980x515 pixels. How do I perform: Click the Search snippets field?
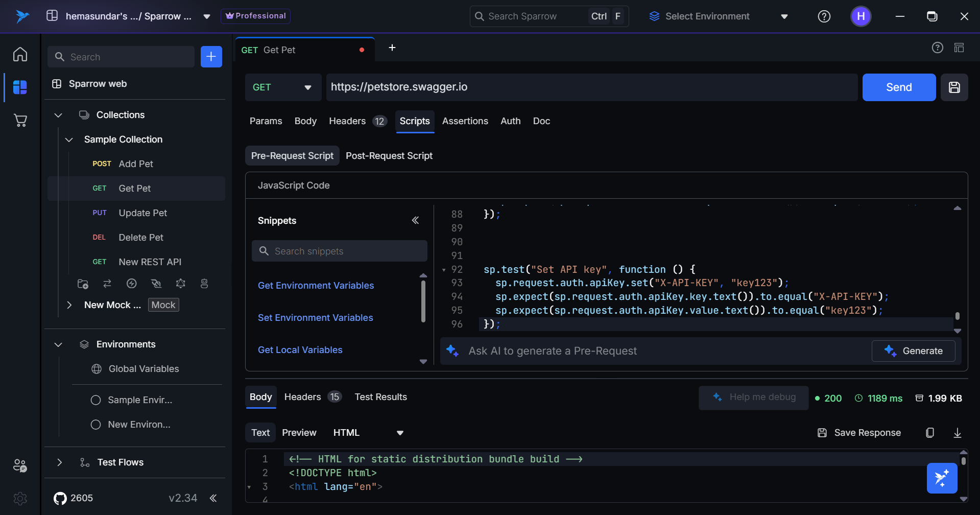pyautogui.click(x=340, y=251)
